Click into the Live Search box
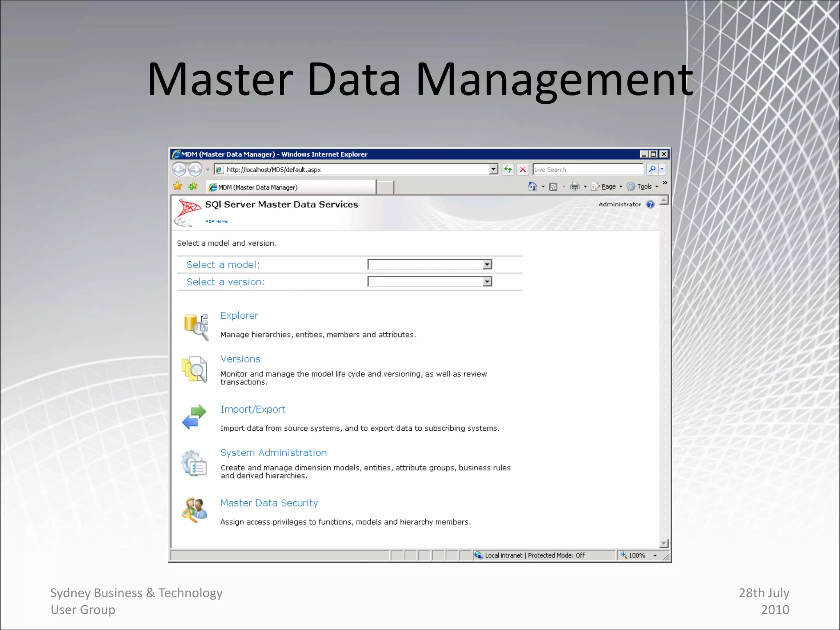Image resolution: width=840 pixels, height=630 pixels. (587, 169)
